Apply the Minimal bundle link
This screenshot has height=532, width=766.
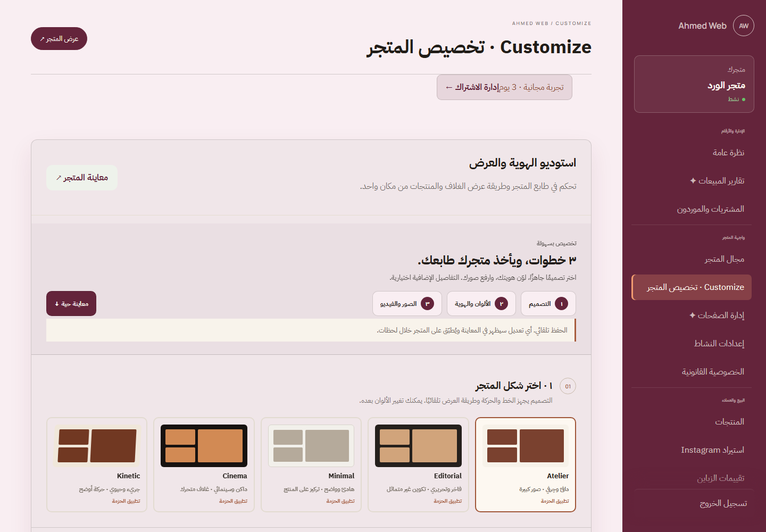(340, 501)
